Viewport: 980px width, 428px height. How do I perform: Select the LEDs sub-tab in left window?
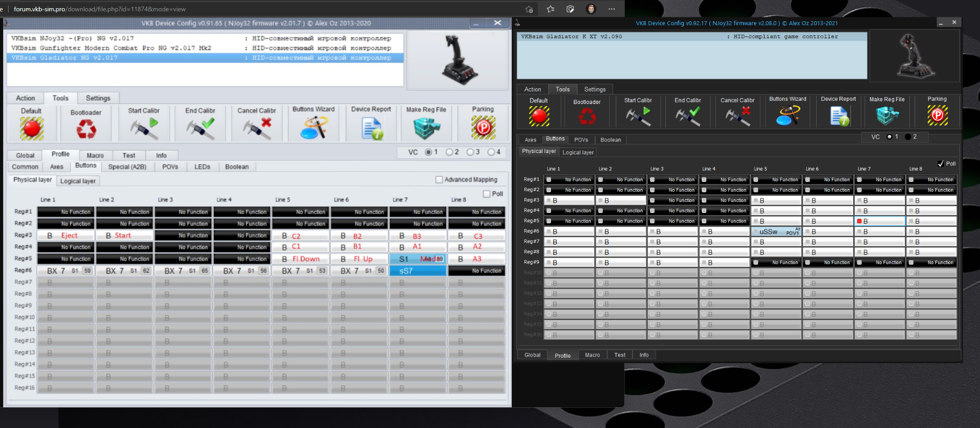point(203,167)
